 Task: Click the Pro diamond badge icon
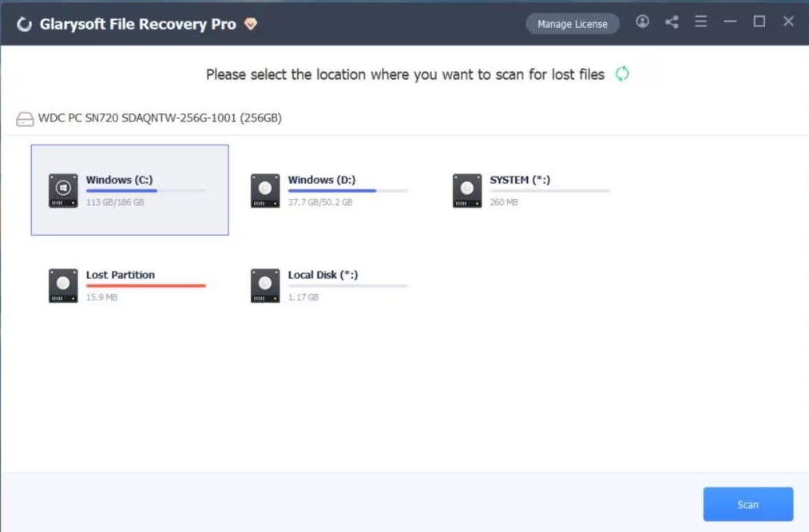[251, 24]
